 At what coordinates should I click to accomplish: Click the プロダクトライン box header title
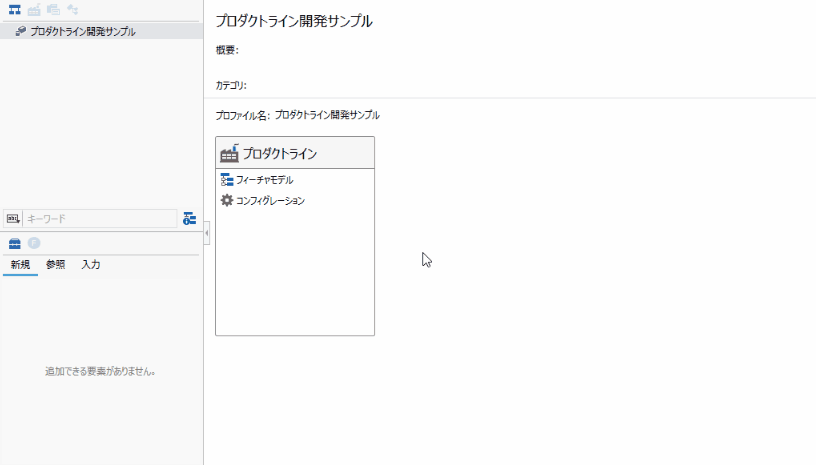(280, 154)
